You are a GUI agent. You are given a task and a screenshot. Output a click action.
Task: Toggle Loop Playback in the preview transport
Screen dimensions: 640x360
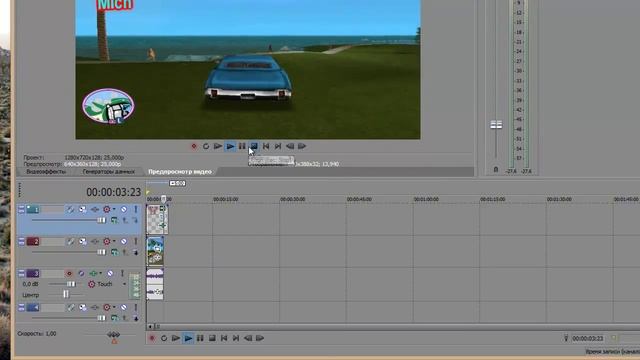click(x=206, y=146)
